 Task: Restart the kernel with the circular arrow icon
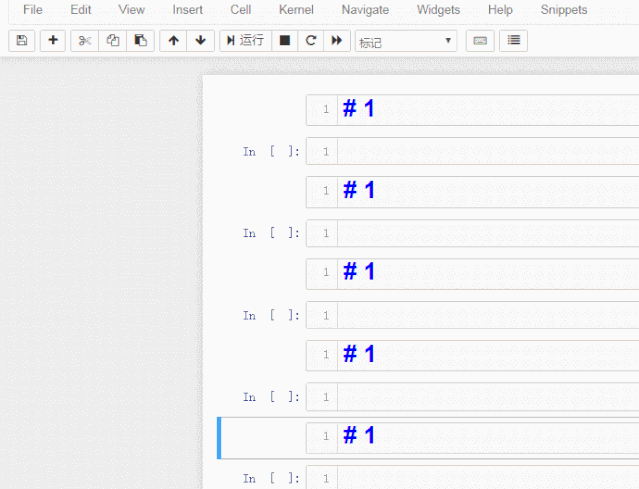311,41
